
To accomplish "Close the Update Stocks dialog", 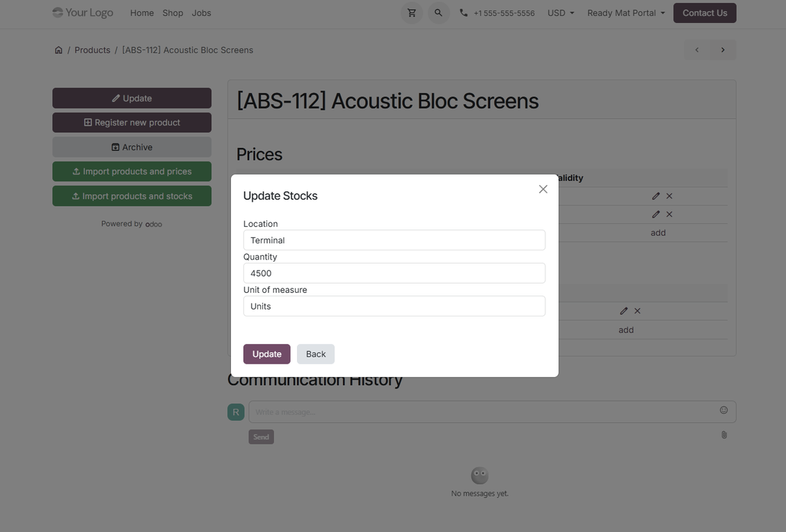I will click(543, 189).
